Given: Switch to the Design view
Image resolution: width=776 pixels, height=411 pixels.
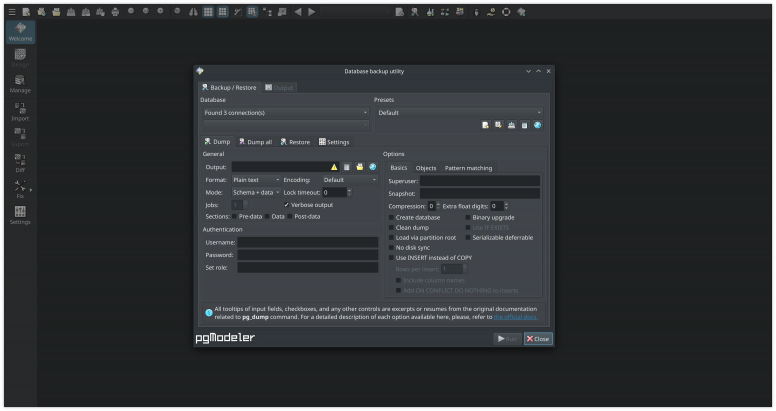Looking at the screenshot, I should coord(20,58).
